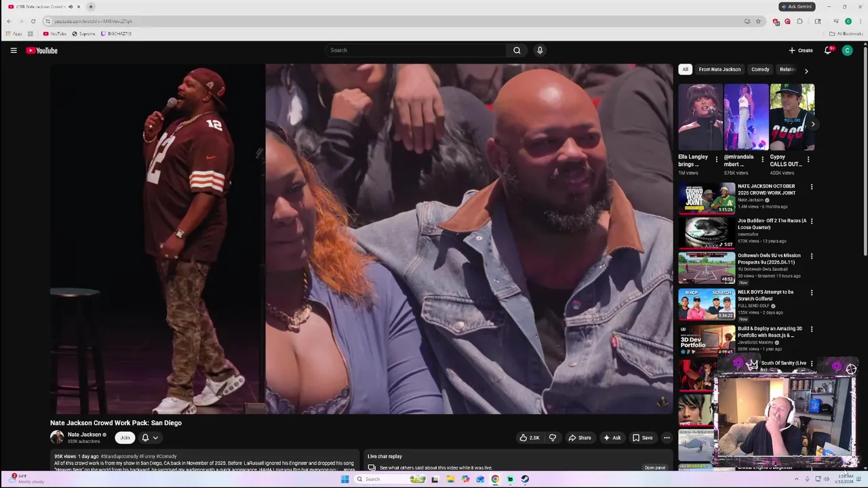868x488 pixels.
Task: Open the BIGCHAZ719 bookmark
Action: coord(117,33)
